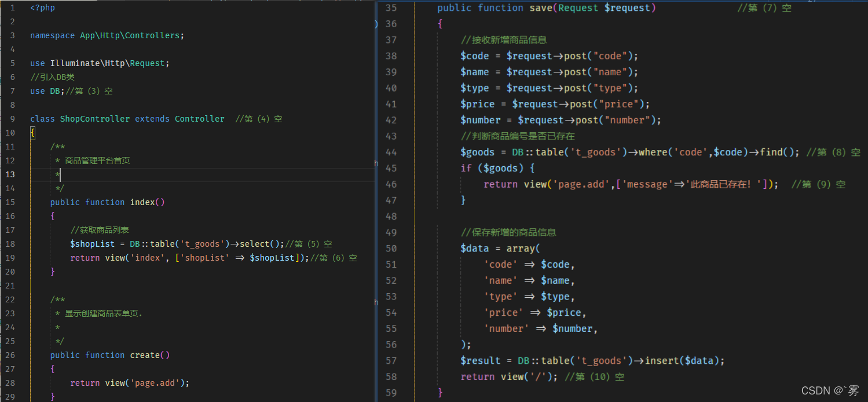The width and height of the screenshot is (868, 402).
Task: Click 'public function save(Request $request)' line
Action: (x=547, y=8)
